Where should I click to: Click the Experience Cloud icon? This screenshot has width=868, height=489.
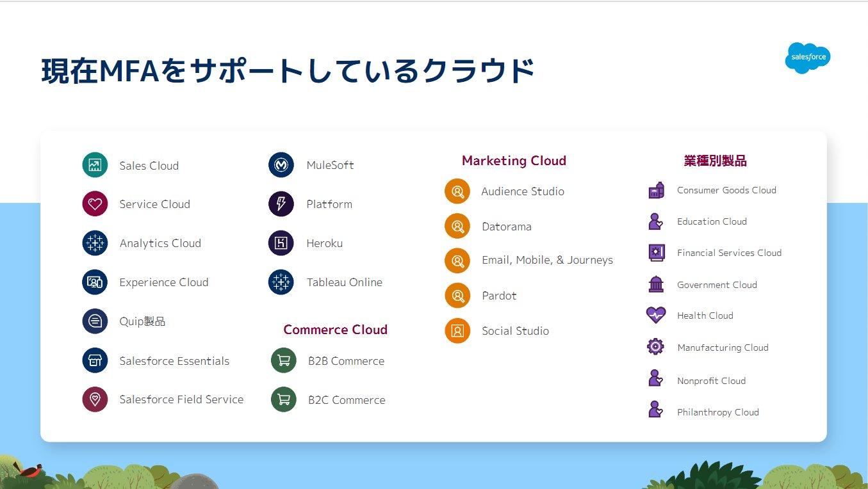95,282
